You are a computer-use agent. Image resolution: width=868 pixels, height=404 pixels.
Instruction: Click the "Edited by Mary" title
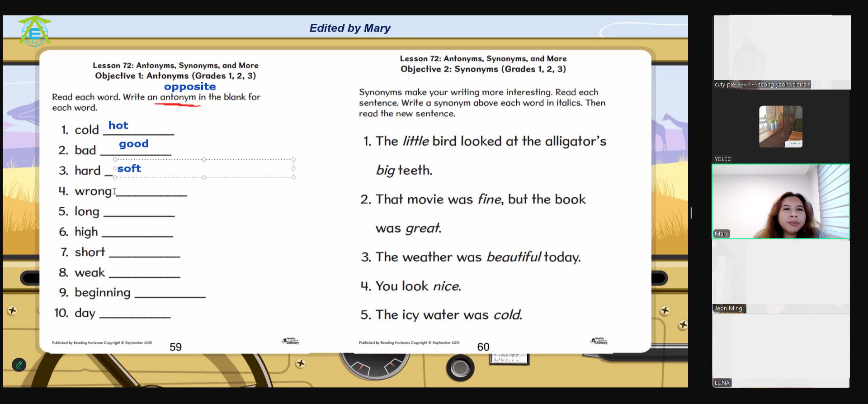click(x=350, y=28)
